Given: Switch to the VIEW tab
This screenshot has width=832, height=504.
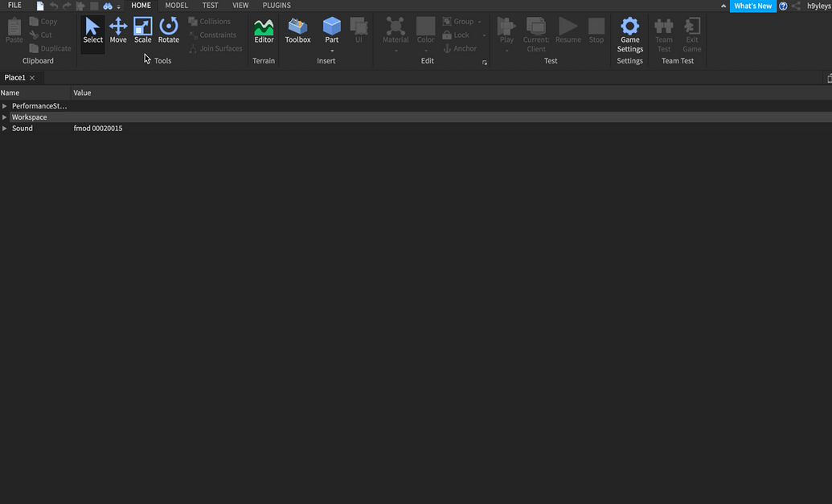Looking at the screenshot, I should [240, 6].
